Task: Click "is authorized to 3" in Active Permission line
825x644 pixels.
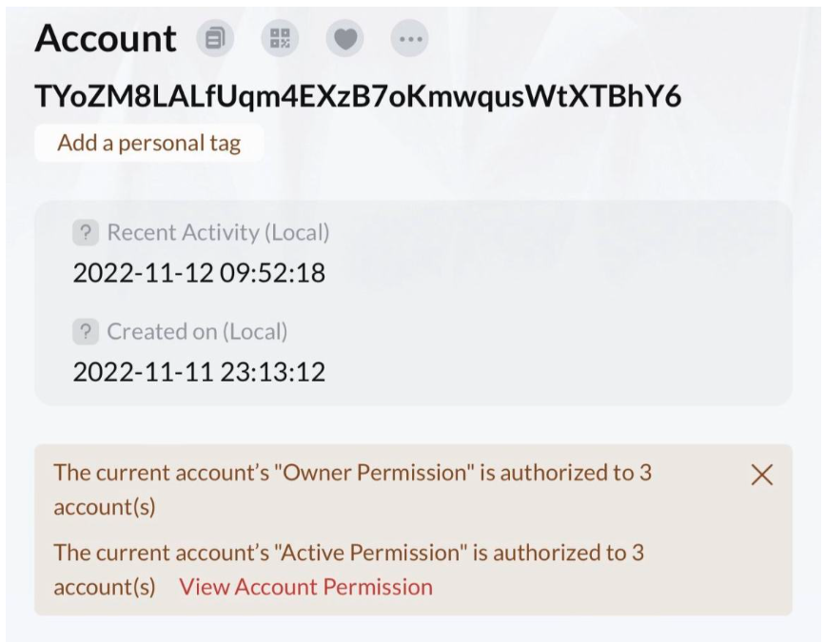Action: [x=559, y=553]
